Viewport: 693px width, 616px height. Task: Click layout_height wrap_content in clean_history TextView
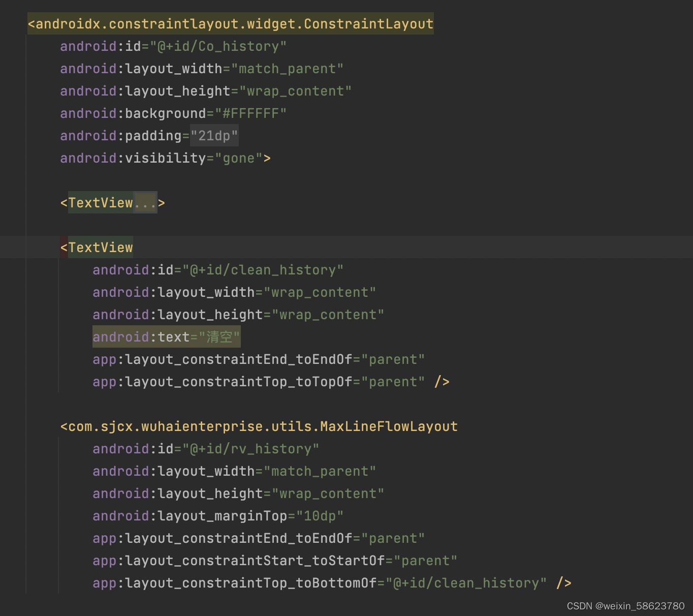click(x=238, y=315)
